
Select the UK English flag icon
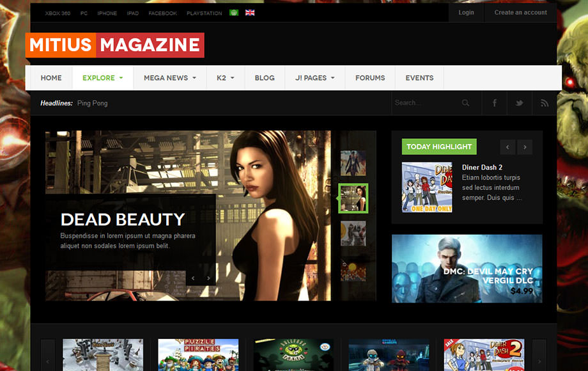(x=250, y=13)
